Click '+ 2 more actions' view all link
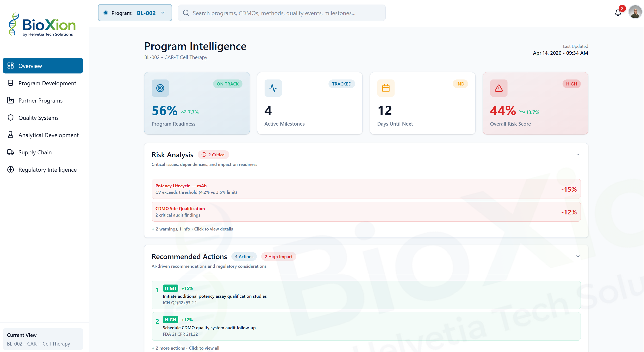Viewport: 644px width, 352px height. click(x=185, y=348)
